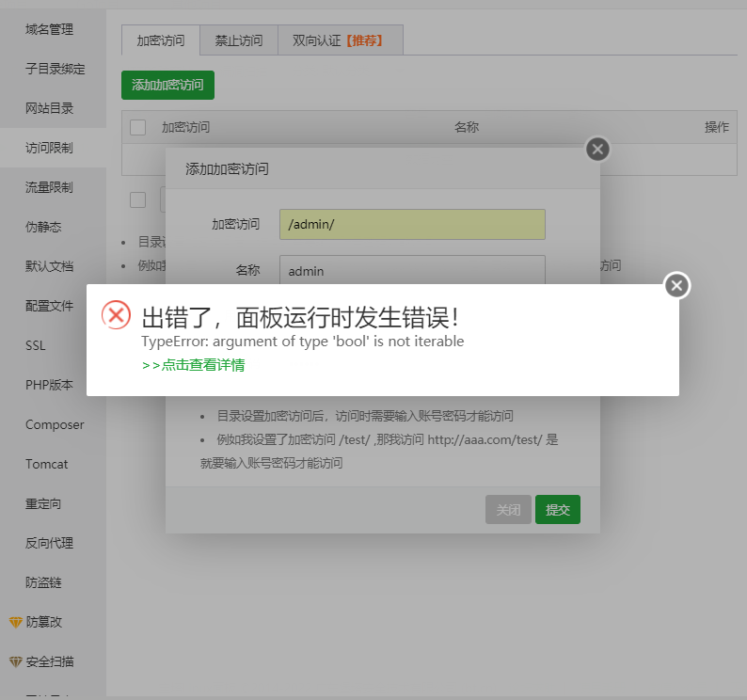Toggle the checkbox below the table
The image size is (747, 700).
(x=138, y=199)
